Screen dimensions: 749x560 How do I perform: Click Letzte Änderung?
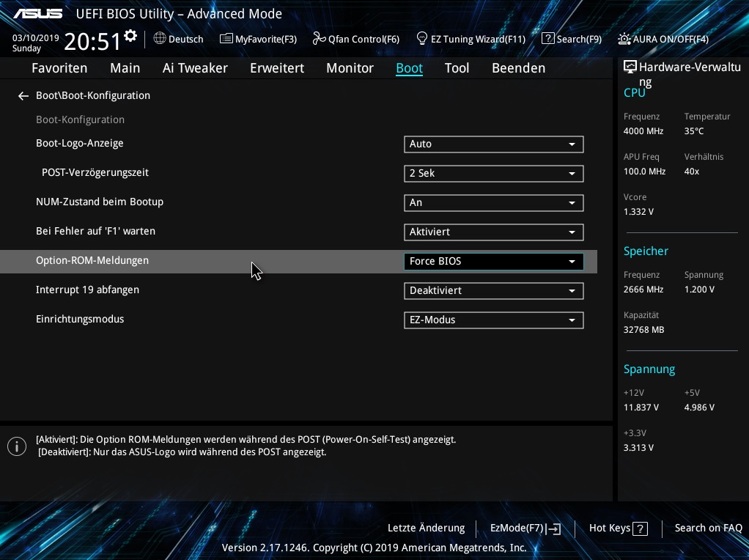[426, 528]
